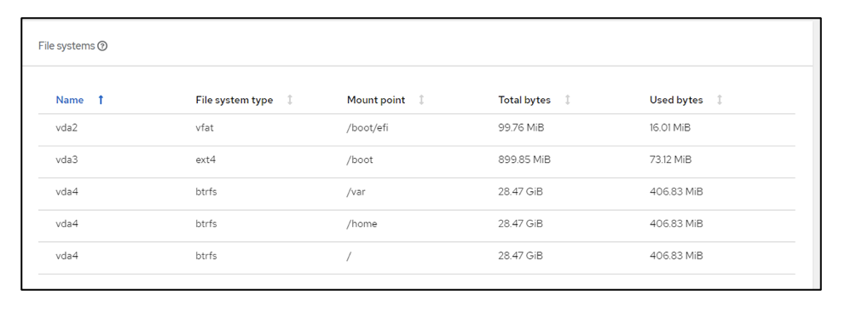Click the /home mount point cell
868x319 pixels.
(362, 224)
